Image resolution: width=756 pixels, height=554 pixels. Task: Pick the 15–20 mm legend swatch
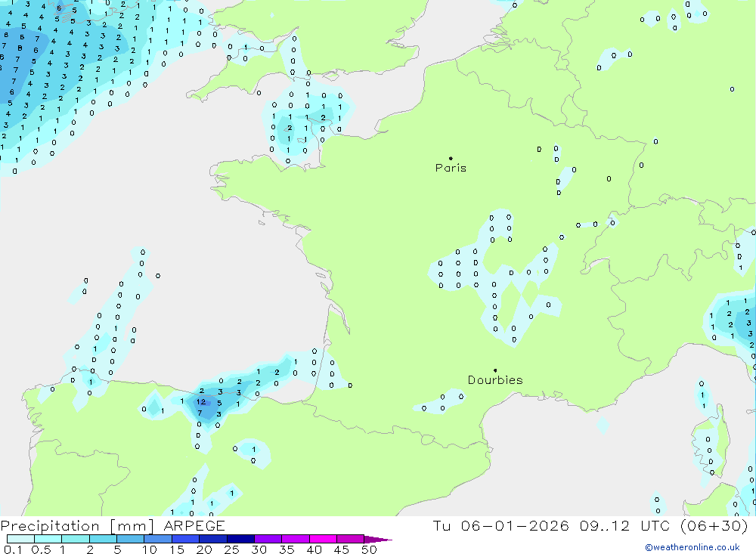tap(186, 539)
